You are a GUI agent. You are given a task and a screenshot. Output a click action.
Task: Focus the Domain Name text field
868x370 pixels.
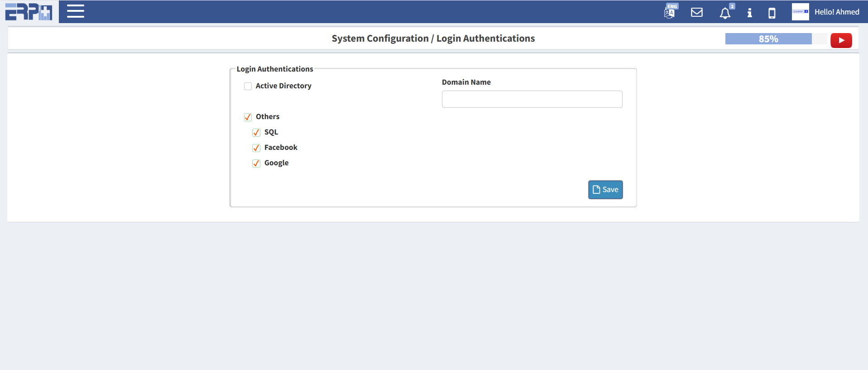pos(532,99)
